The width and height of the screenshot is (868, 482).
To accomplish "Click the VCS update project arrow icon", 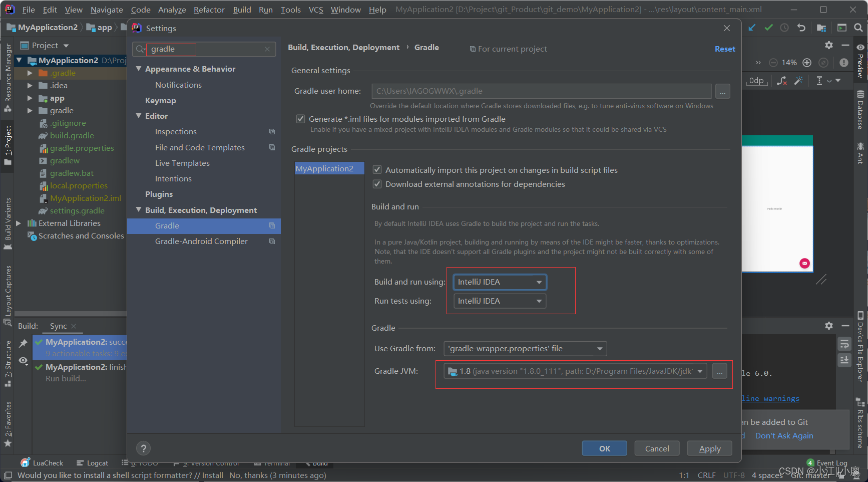I will 752,28.
